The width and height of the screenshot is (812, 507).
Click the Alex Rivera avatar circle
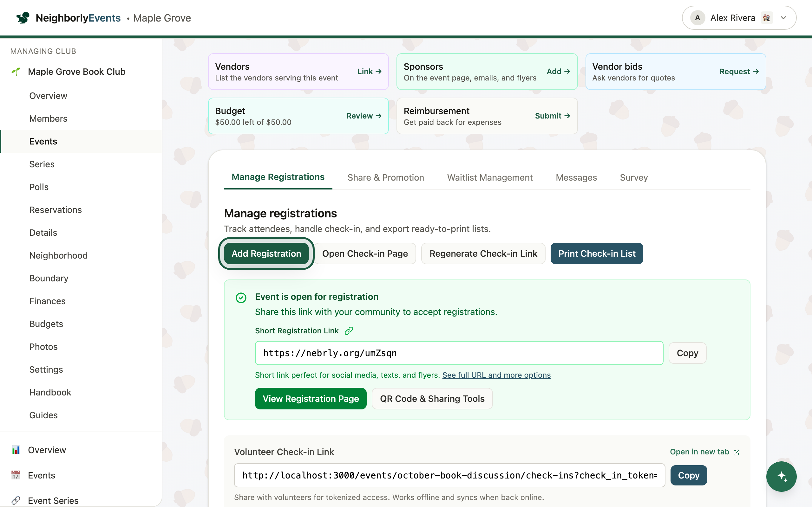point(697,18)
